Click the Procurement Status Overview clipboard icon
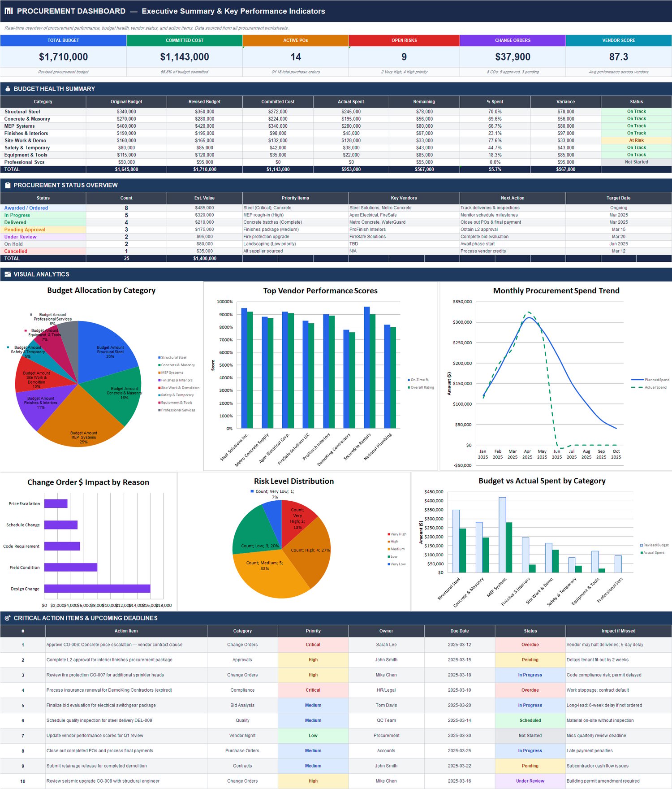This screenshot has height=789, width=672. (x=8, y=185)
